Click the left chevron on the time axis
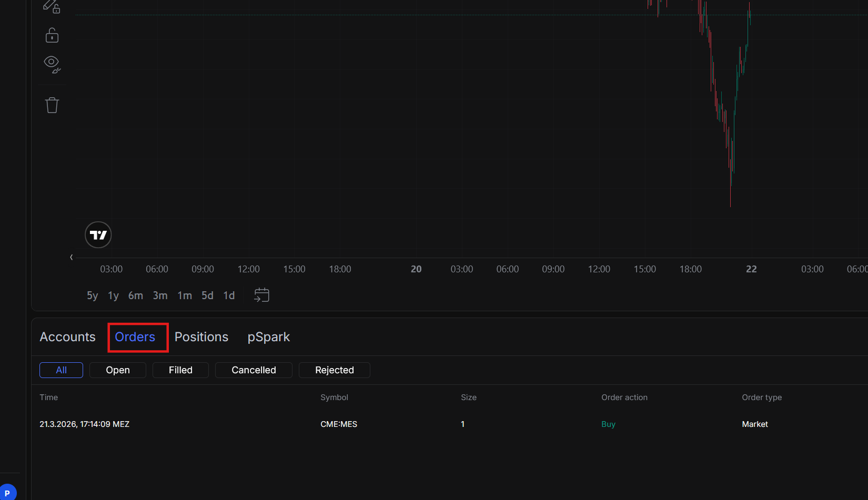Viewport: 868px width, 500px height. point(71,257)
